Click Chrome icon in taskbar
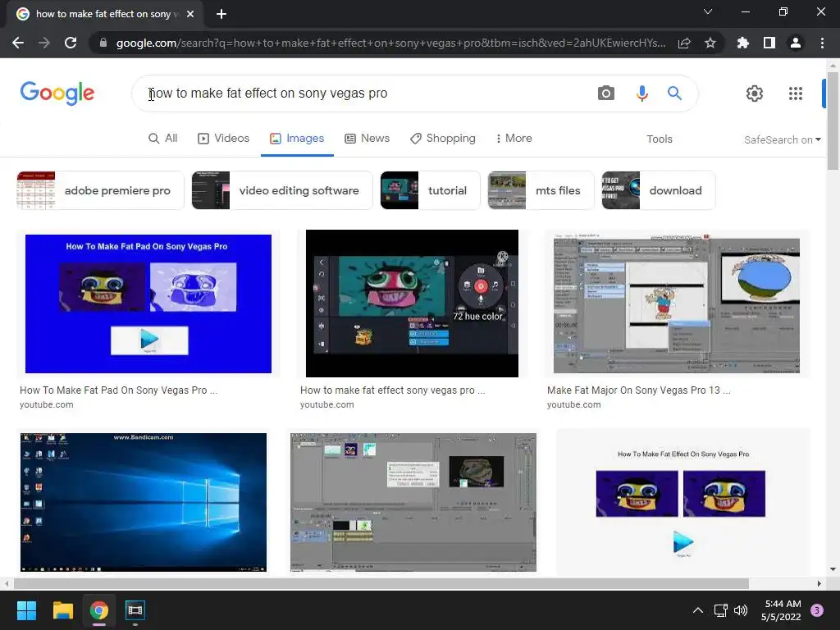 99,610
